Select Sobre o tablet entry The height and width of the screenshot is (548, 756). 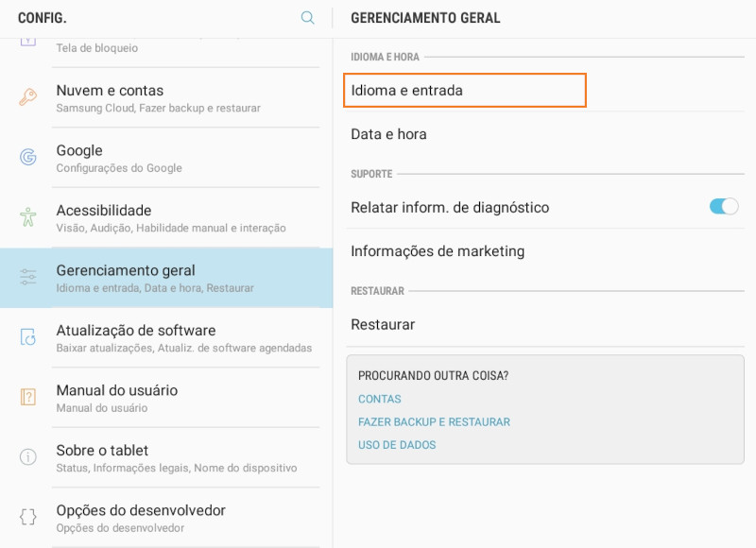166,457
